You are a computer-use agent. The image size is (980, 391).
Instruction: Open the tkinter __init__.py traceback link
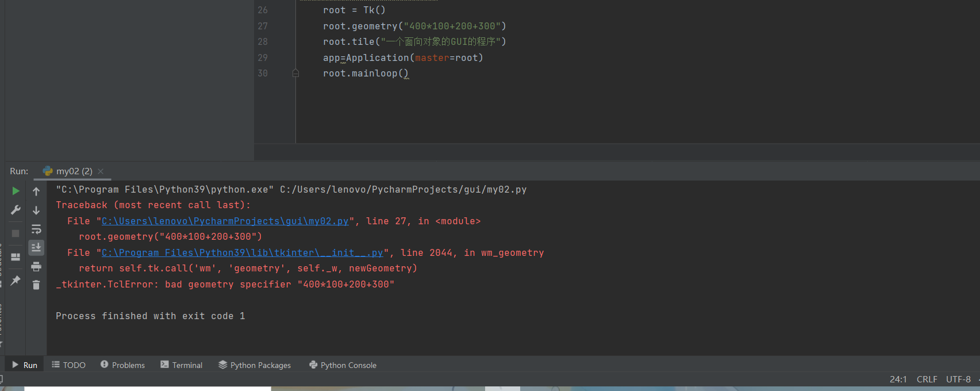pos(243,253)
